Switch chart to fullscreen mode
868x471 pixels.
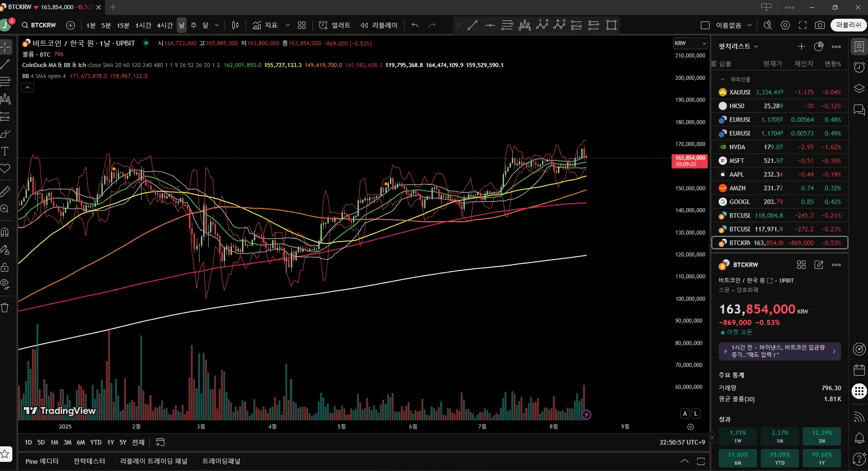[803, 25]
